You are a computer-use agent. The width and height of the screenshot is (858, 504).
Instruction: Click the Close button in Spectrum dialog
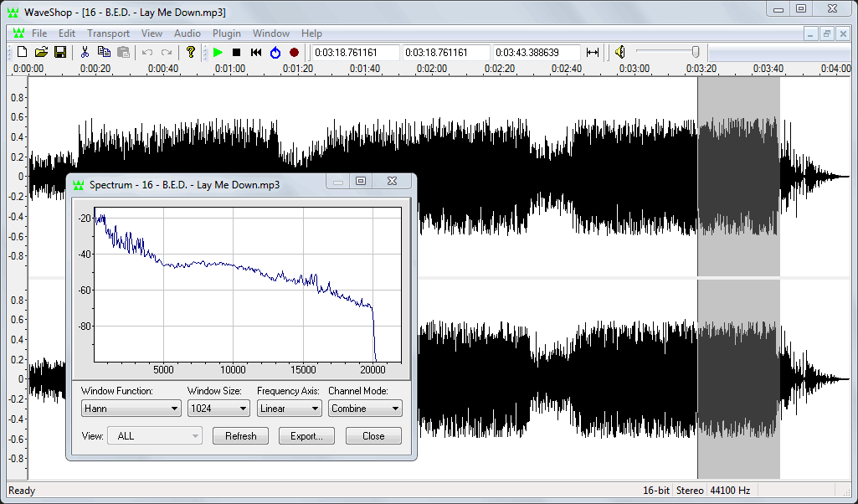click(x=373, y=436)
